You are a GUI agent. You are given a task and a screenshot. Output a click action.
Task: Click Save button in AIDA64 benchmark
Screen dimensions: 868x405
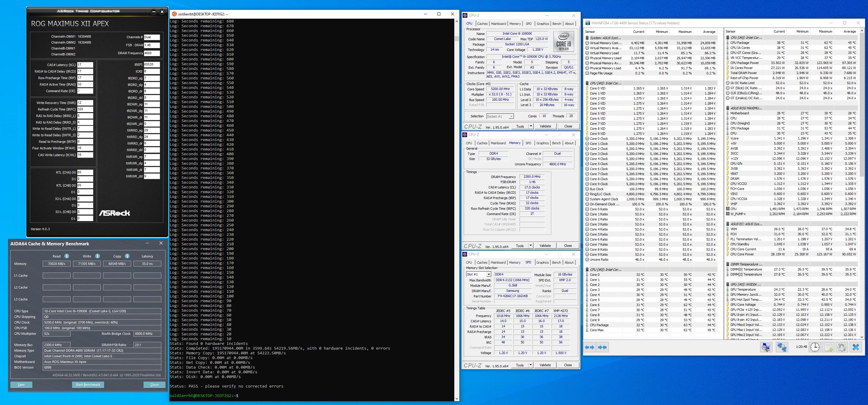pyautogui.click(x=21, y=385)
